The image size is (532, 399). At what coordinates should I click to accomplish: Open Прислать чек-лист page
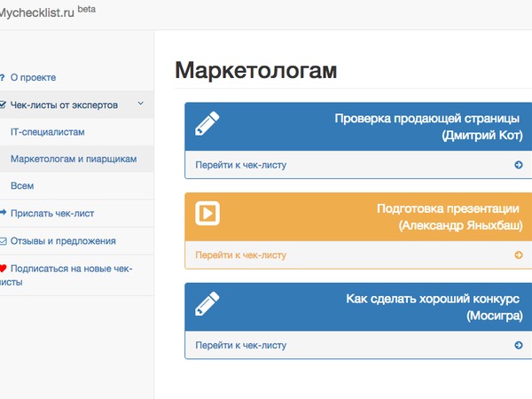(x=52, y=214)
